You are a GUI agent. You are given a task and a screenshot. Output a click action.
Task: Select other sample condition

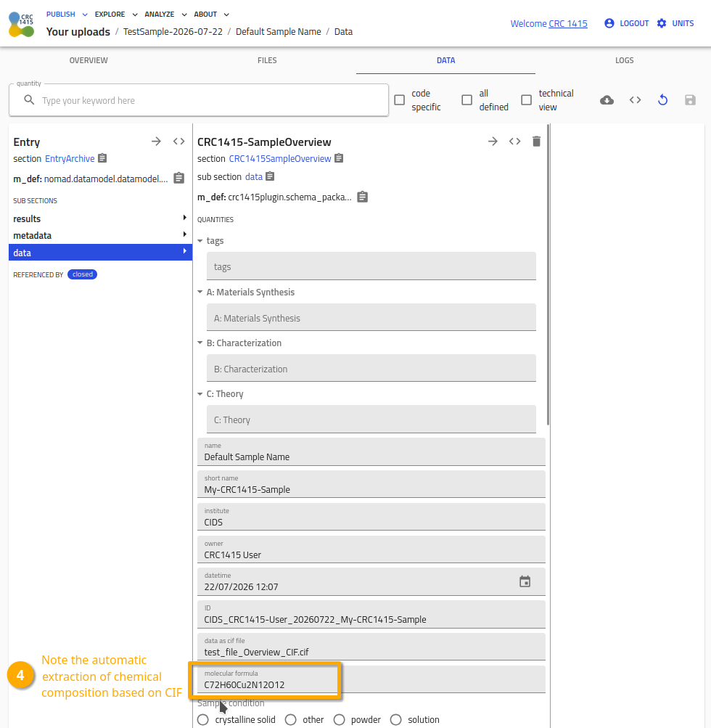290,719
